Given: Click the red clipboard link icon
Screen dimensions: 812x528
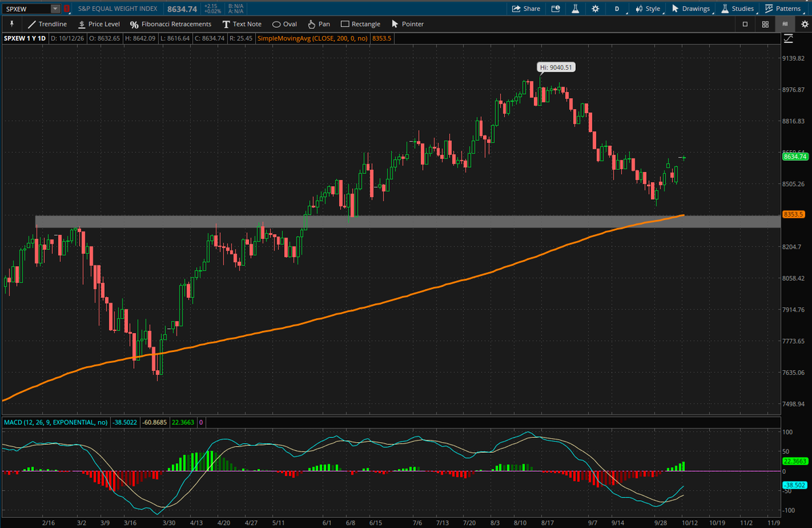Looking at the screenshot, I should pyautogui.click(x=66, y=9).
